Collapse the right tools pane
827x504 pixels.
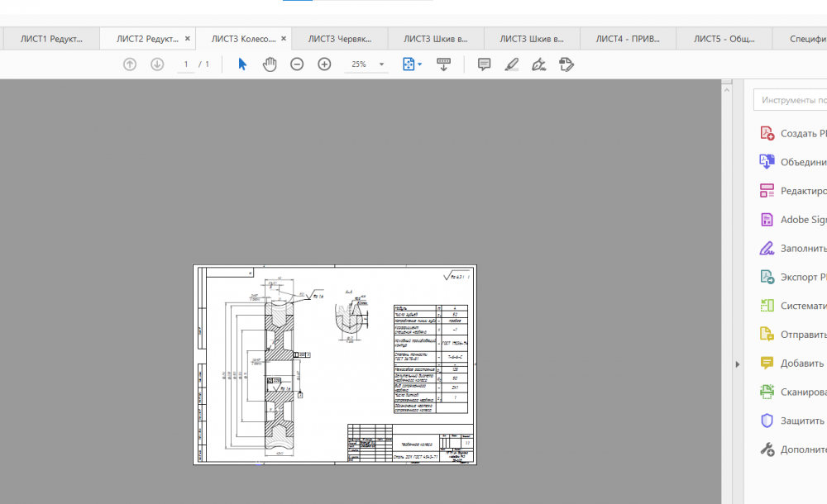pos(737,364)
